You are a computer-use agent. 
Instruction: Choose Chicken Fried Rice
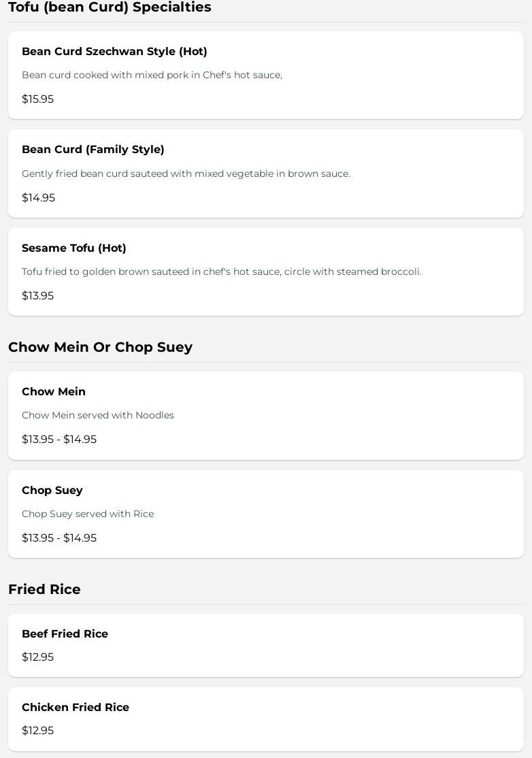[x=266, y=719]
